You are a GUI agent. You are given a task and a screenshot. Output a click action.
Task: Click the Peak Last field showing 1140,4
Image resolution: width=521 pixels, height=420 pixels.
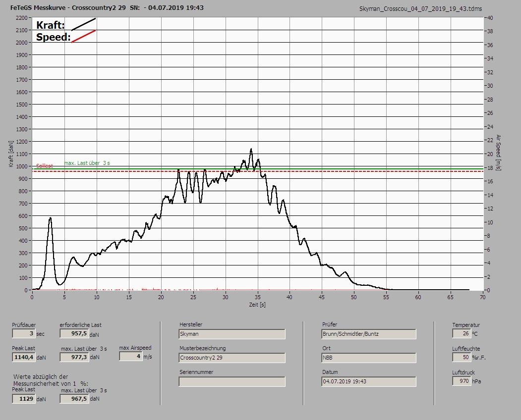(x=24, y=357)
